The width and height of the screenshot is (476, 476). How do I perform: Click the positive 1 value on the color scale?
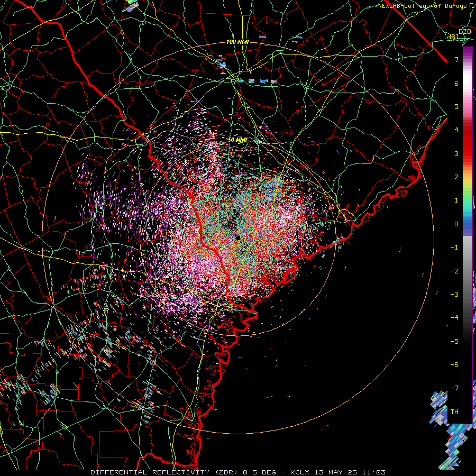pos(456,200)
